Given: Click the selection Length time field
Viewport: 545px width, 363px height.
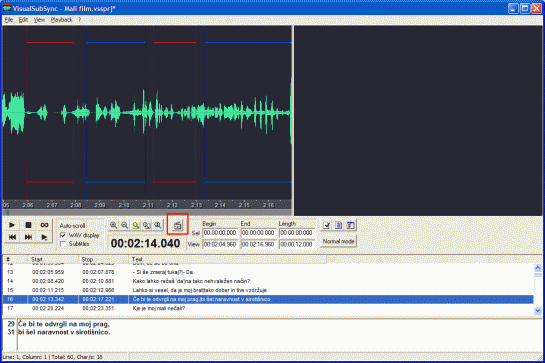Looking at the screenshot, I should coord(296,233).
